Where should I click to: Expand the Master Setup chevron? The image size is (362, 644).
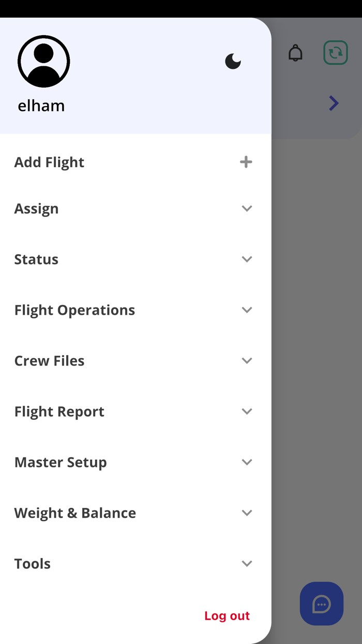click(247, 462)
